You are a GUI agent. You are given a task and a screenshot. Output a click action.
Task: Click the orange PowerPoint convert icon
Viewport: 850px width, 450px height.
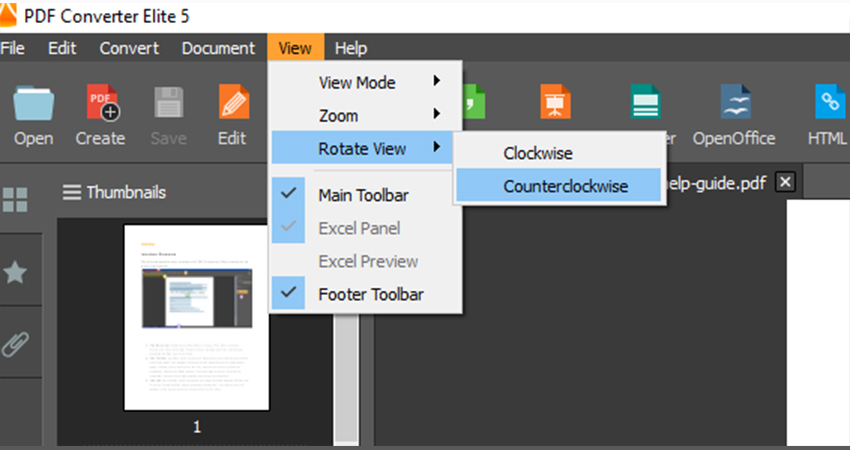point(555,101)
